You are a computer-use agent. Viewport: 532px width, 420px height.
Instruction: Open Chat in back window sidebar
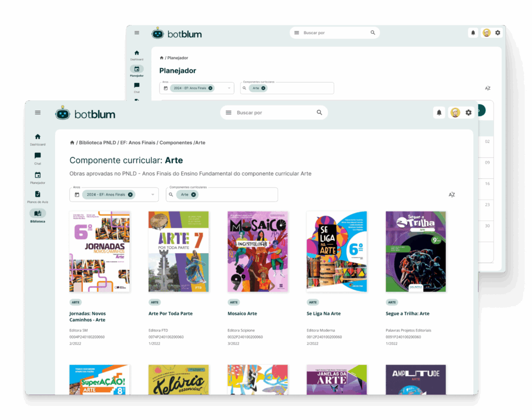click(137, 87)
